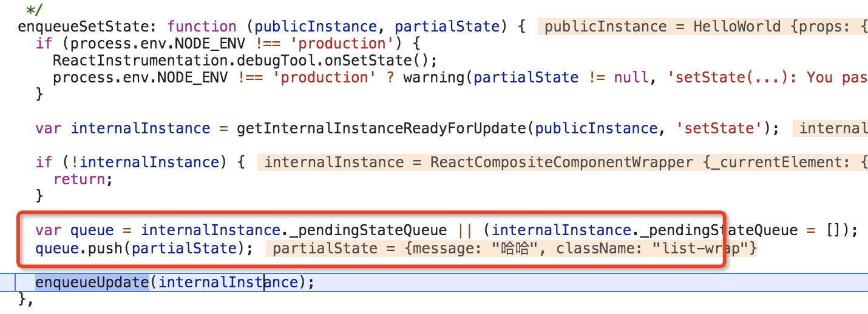
Task: Click ReactCompositeComponentWrapper inline value hint
Action: pos(563,162)
